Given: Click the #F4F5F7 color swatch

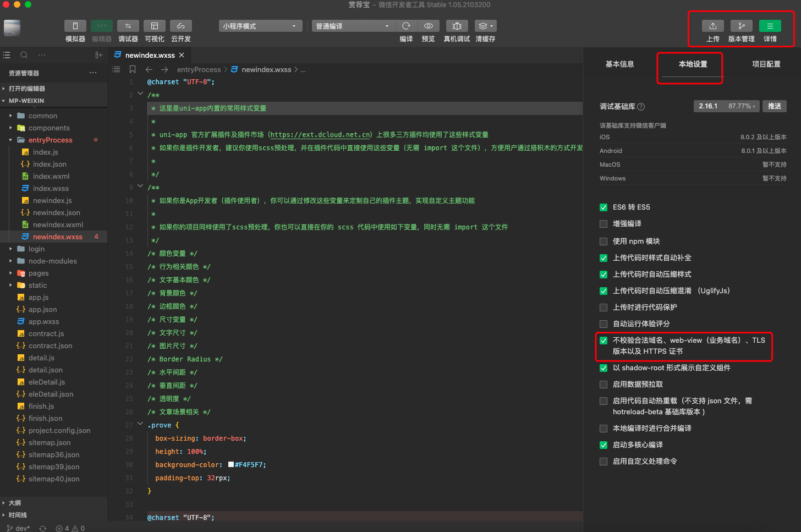Looking at the screenshot, I should (x=231, y=465).
